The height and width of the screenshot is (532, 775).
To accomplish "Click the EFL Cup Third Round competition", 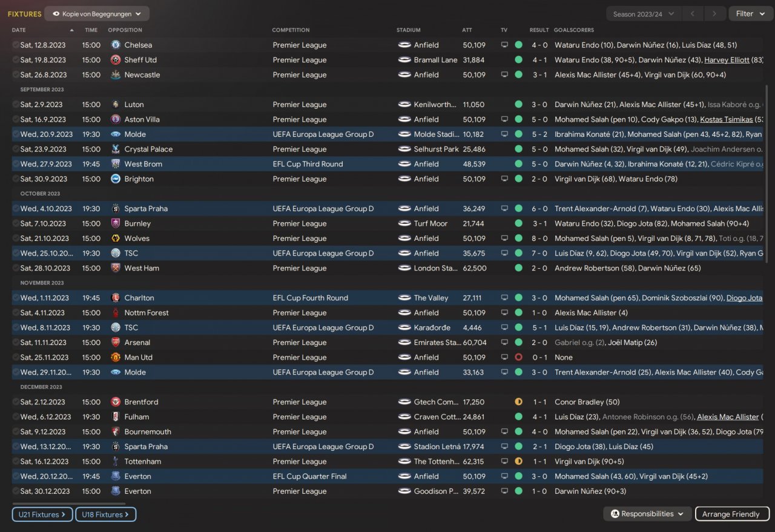I will tap(308, 164).
